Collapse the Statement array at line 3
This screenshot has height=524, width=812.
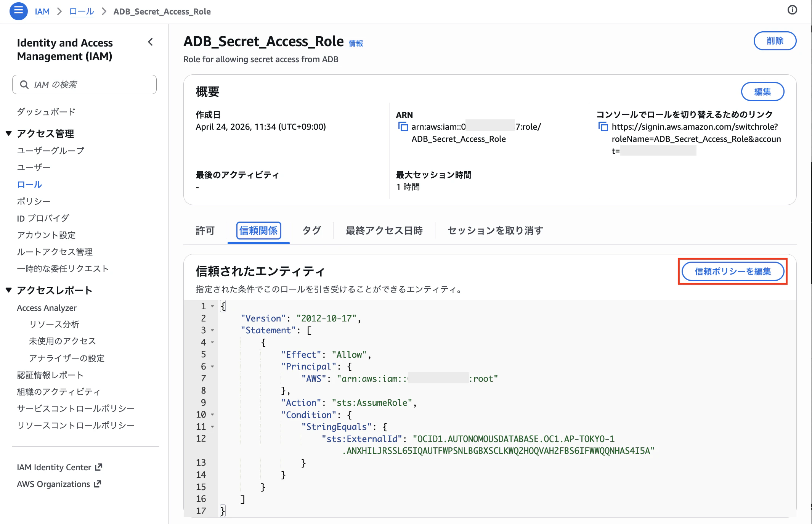(x=212, y=330)
